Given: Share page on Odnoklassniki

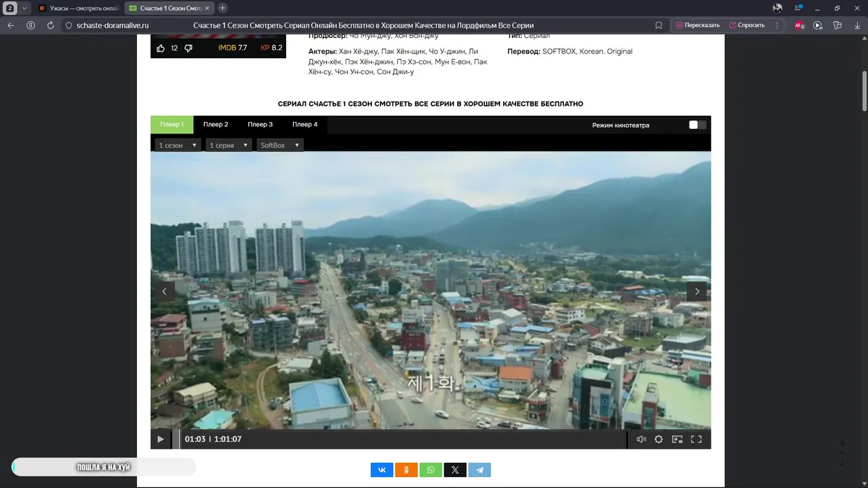Looking at the screenshot, I should [x=406, y=470].
